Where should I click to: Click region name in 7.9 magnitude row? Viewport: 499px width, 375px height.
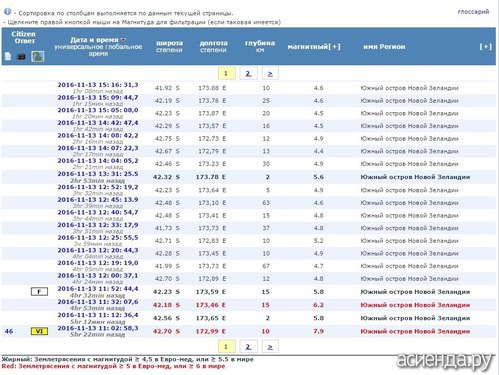pyautogui.click(x=415, y=332)
